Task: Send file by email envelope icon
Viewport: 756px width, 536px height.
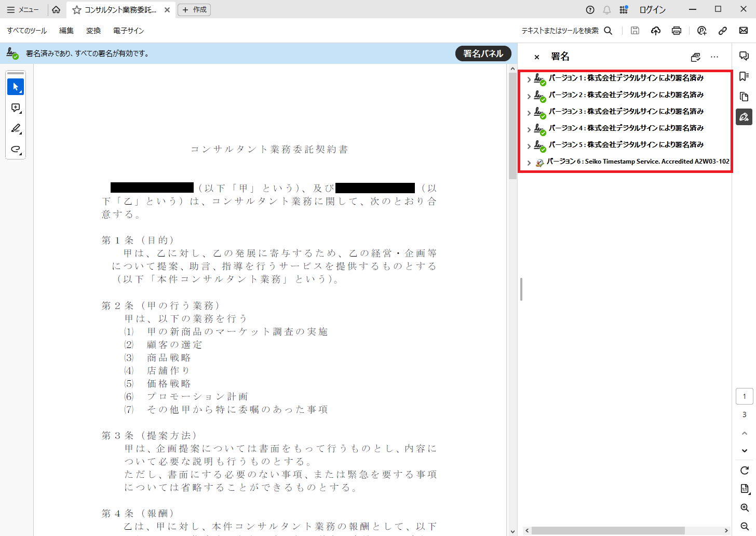Action: point(743,31)
